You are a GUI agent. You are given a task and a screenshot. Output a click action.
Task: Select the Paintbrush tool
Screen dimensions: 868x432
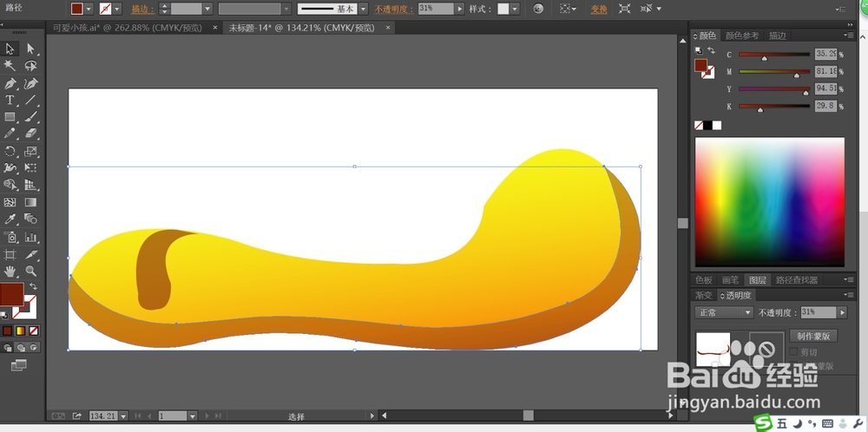pos(30,117)
